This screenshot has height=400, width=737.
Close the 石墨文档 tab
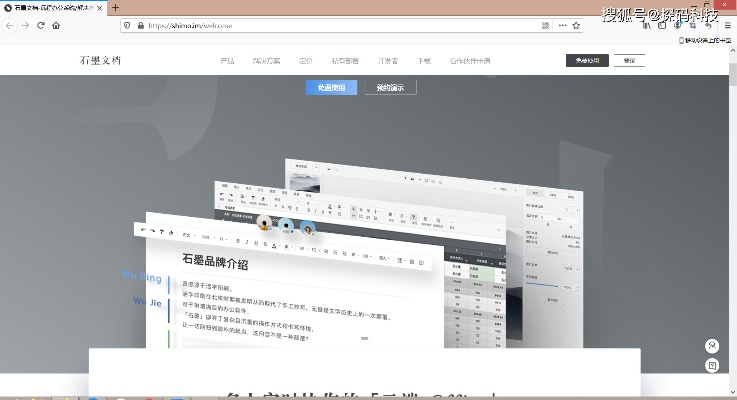(x=100, y=8)
